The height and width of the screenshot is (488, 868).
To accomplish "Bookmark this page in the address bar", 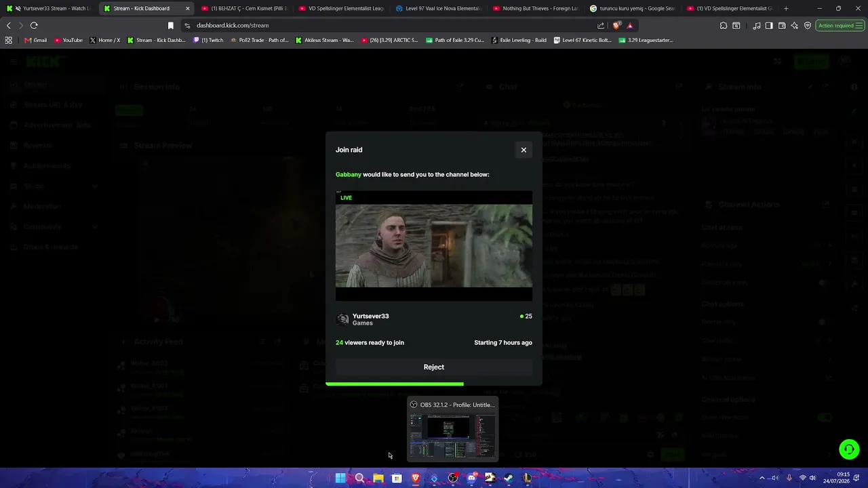I will pyautogui.click(x=171, y=26).
